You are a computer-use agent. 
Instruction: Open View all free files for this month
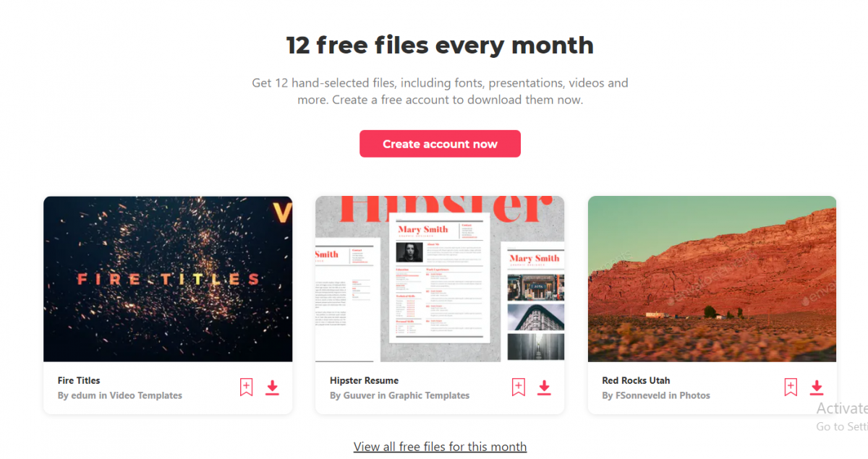click(x=440, y=447)
